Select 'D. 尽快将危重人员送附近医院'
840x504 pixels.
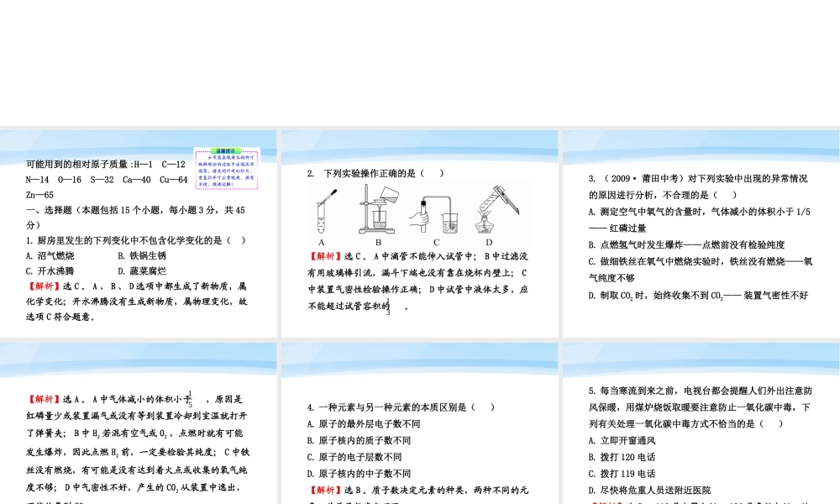[x=649, y=490]
